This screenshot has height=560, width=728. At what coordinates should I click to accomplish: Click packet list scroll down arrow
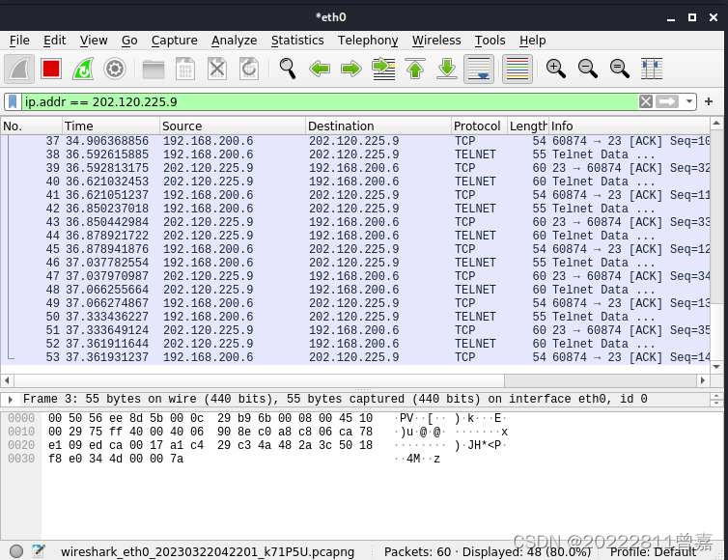[716, 366]
